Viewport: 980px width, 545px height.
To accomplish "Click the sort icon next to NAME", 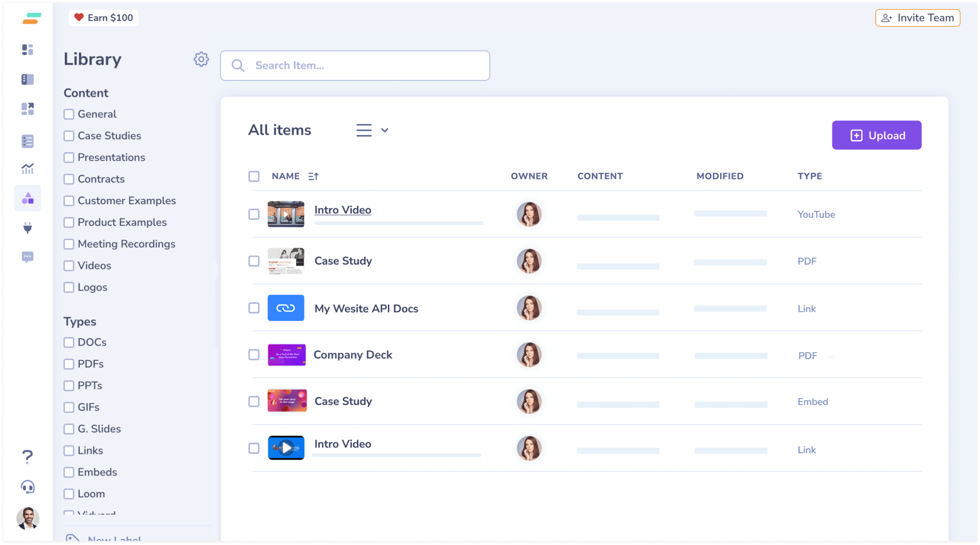I will coord(313,176).
